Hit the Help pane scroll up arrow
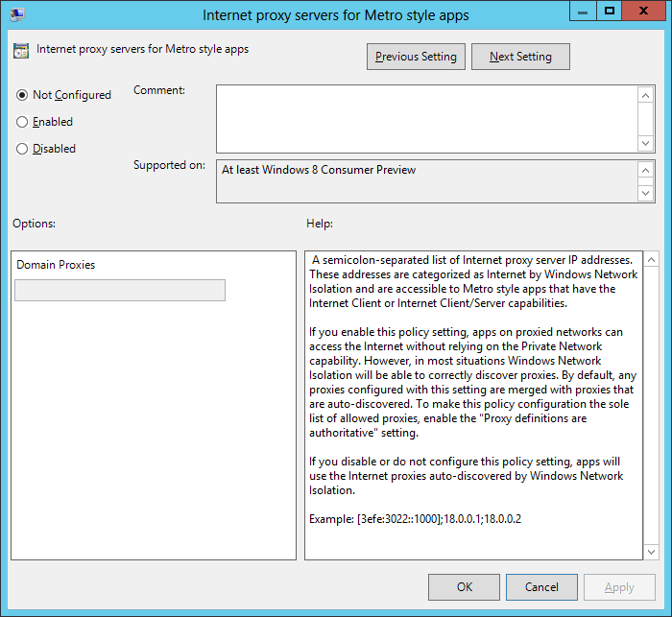Image resolution: width=672 pixels, height=617 pixels. (651, 261)
